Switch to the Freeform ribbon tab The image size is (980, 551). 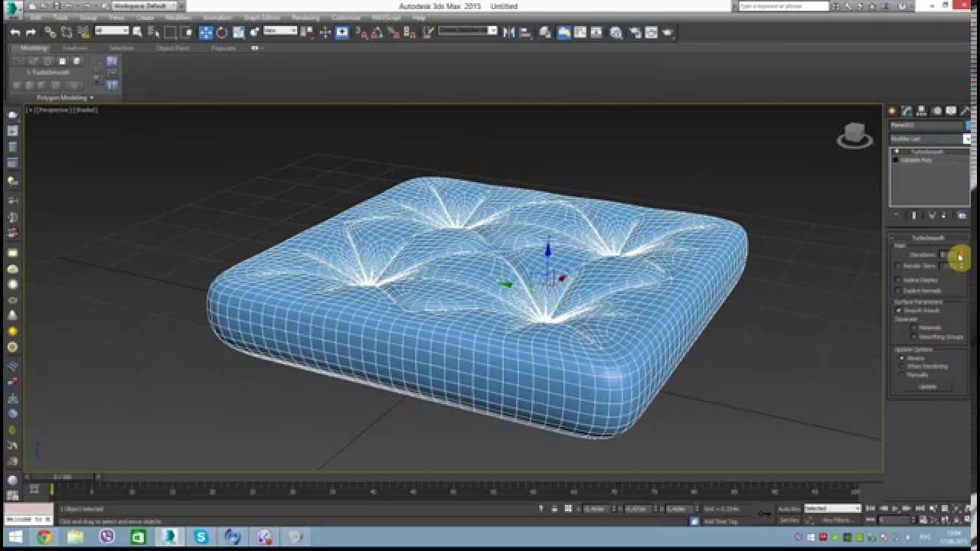(x=75, y=48)
